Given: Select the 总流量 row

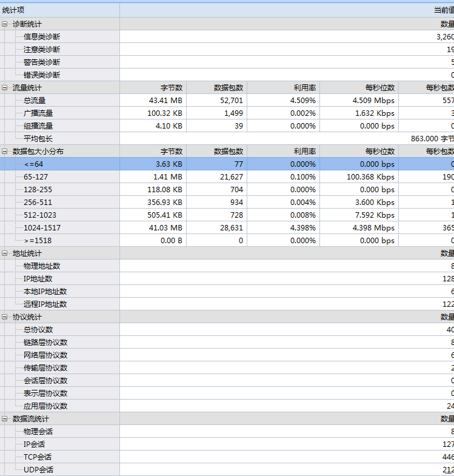Looking at the screenshot, I should click(x=227, y=101).
